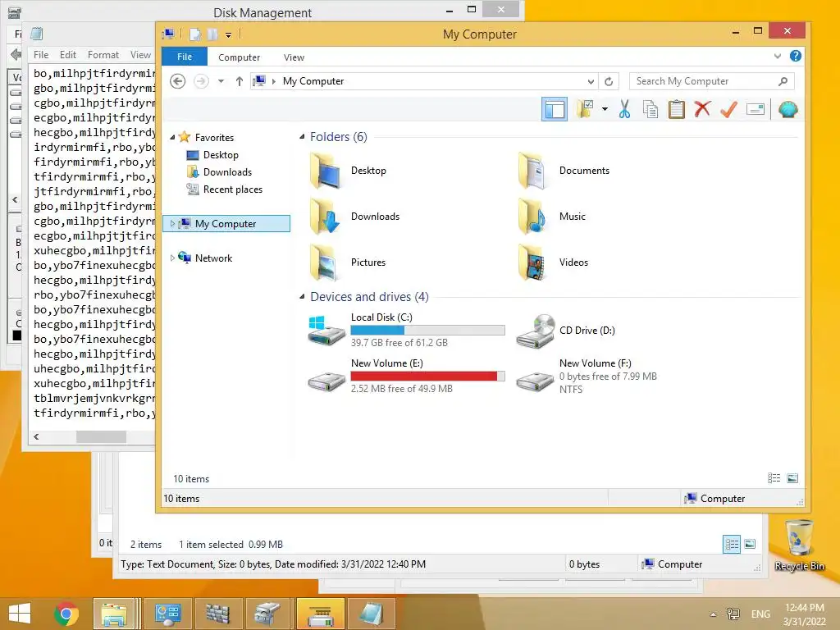
Task: Open the File ribbon tab
Action: [x=185, y=57]
